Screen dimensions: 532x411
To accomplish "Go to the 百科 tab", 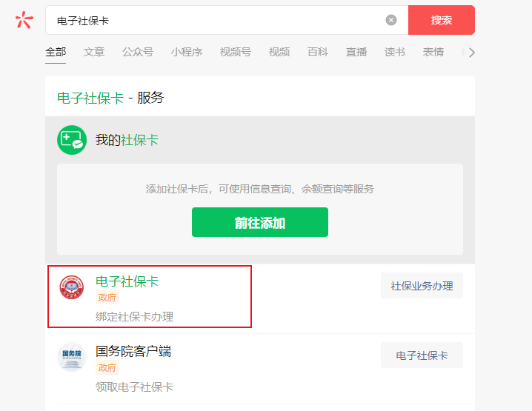I will coord(318,53).
